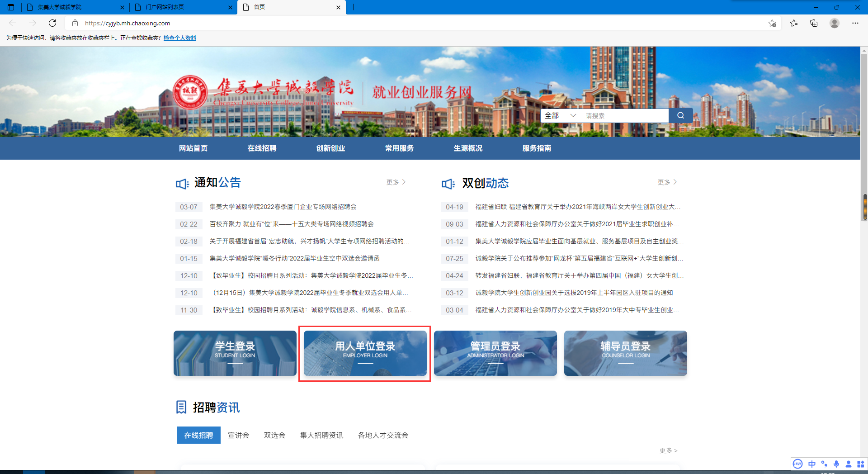Click the school's round red logo
The height and width of the screenshot is (474, 868).
click(x=190, y=92)
